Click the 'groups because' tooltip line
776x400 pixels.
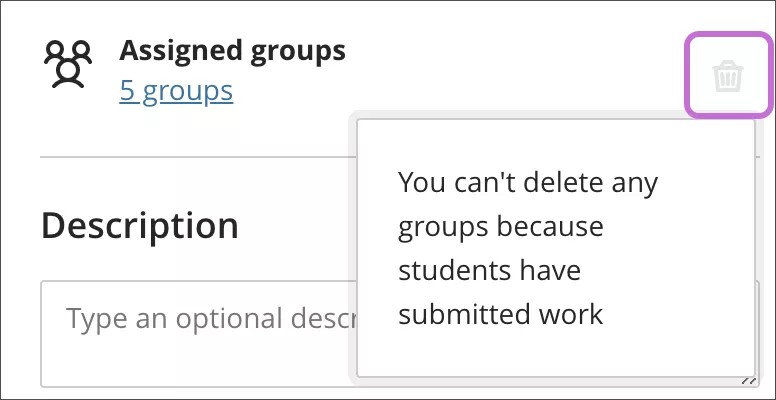pyautogui.click(x=500, y=227)
